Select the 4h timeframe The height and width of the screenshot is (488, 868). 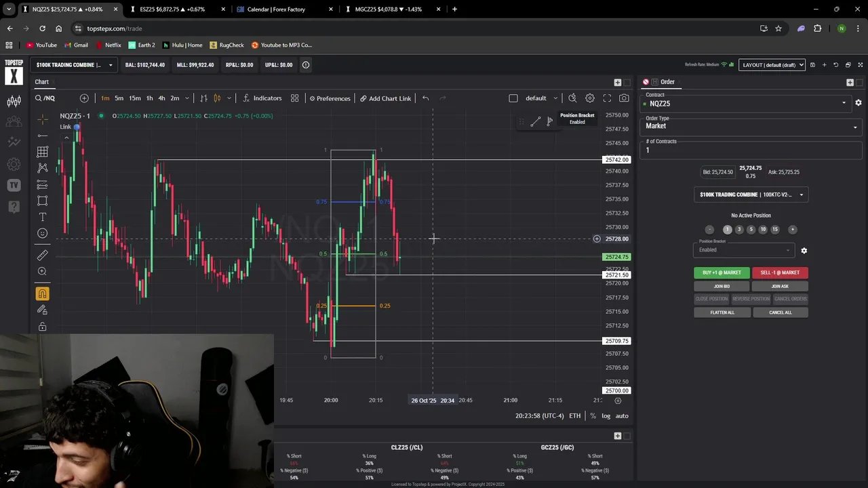[161, 98]
